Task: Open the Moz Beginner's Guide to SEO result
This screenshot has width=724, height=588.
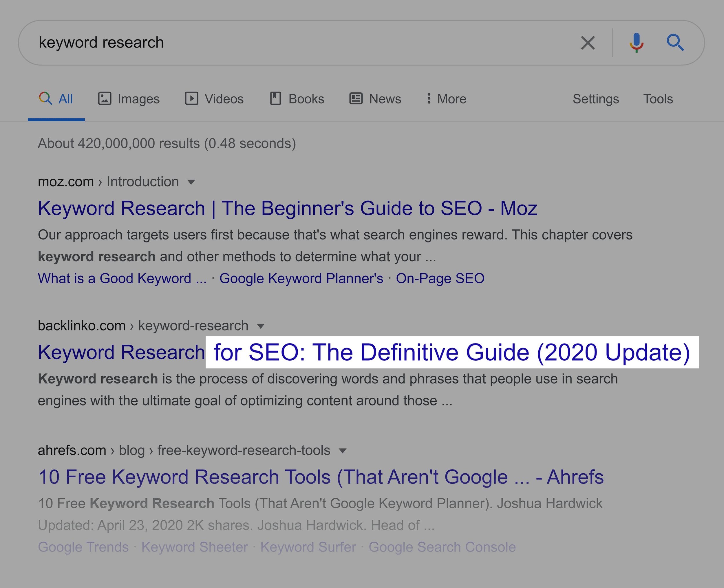Action: (288, 208)
